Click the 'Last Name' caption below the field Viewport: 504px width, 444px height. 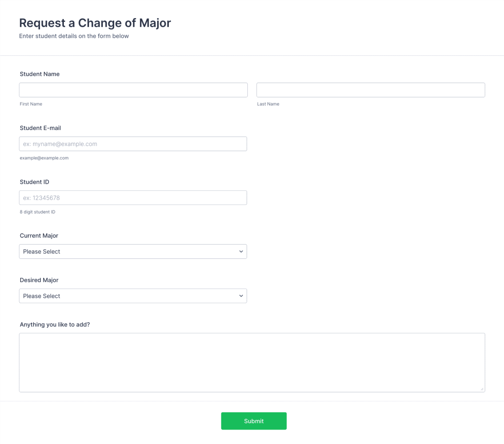[268, 104]
